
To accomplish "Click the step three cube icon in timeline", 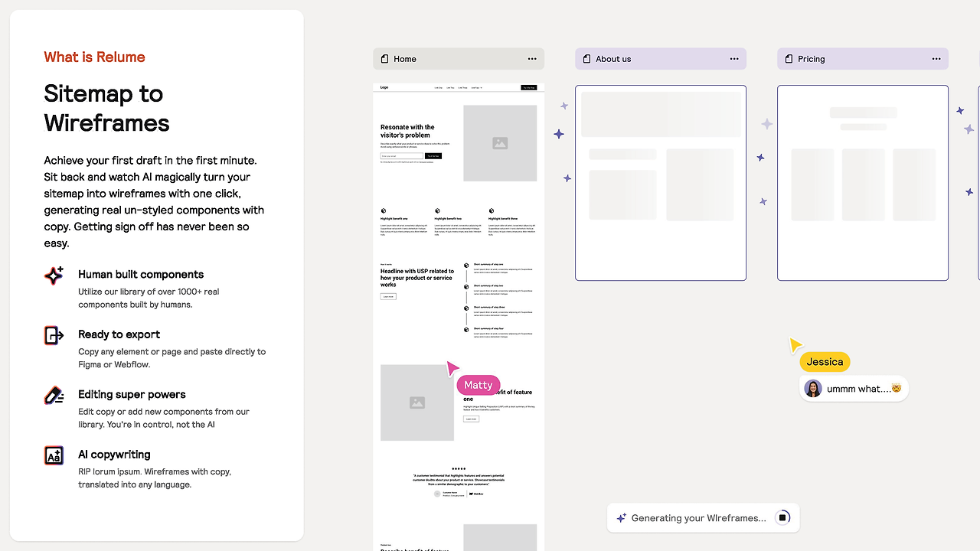I will [x=465, y=308].
